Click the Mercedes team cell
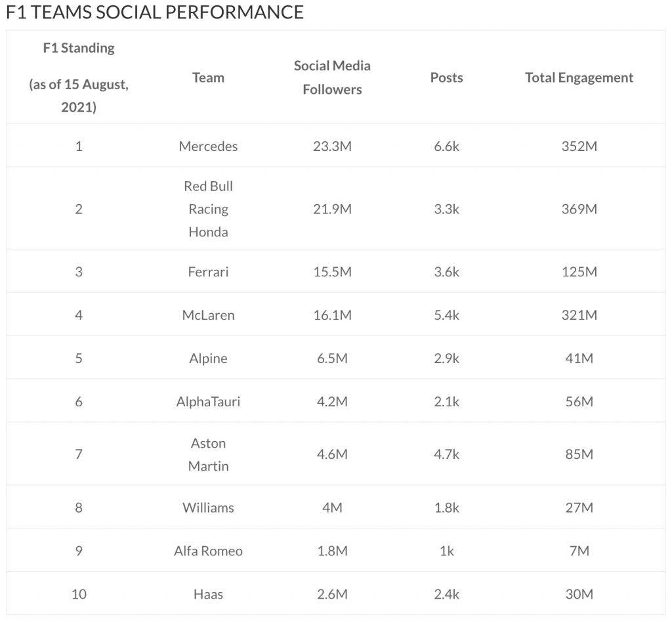 point(208,146)
